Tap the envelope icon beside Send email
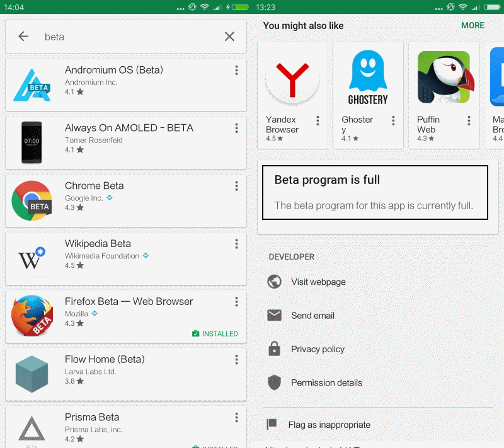504x448 pixels. point(274,315)
